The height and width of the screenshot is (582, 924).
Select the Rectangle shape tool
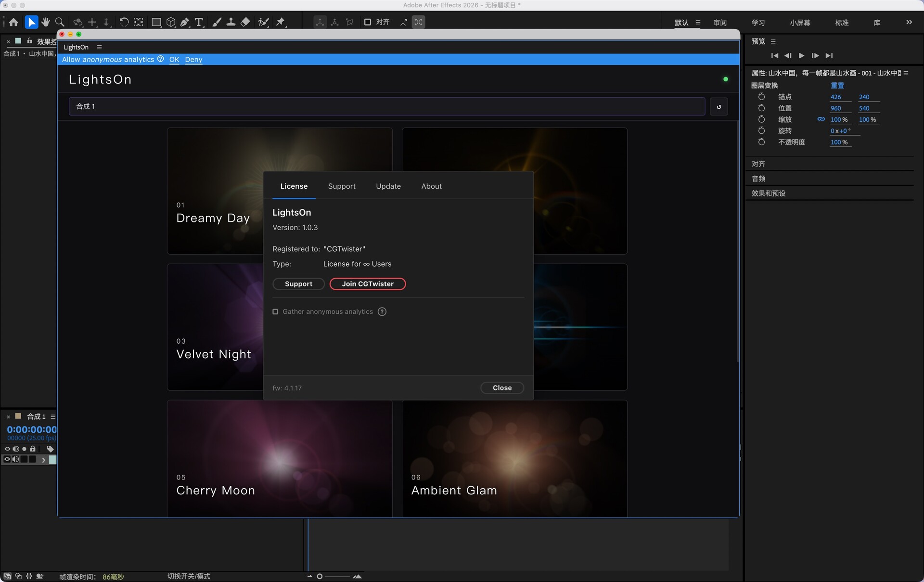pos(156,22)
